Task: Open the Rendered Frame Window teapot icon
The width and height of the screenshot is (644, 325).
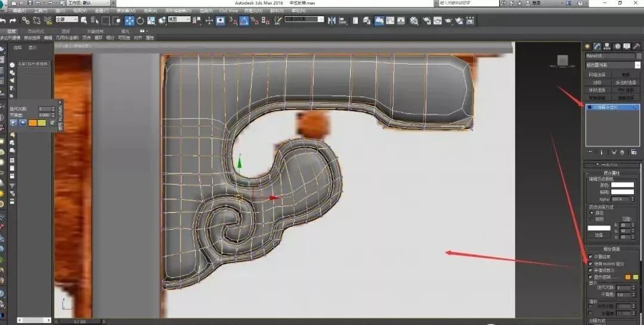Action: (438, 20)
